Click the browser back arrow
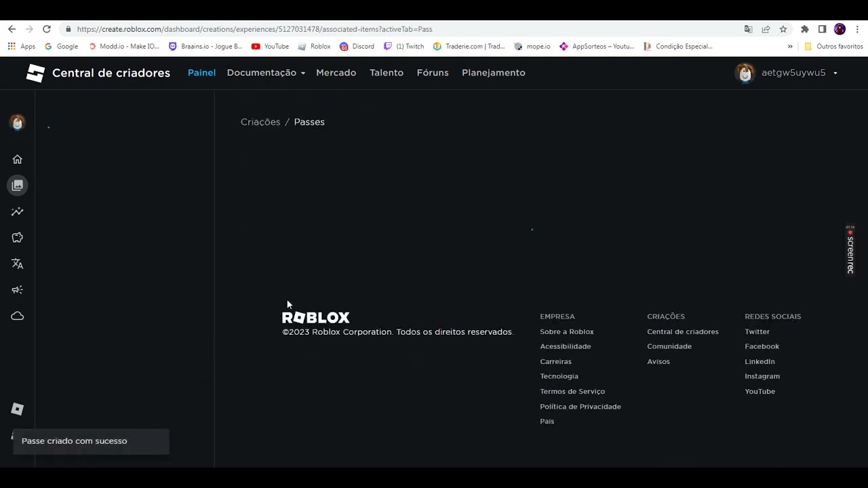The height and width of the screenshot is (488, 868). tap(12, 29)
